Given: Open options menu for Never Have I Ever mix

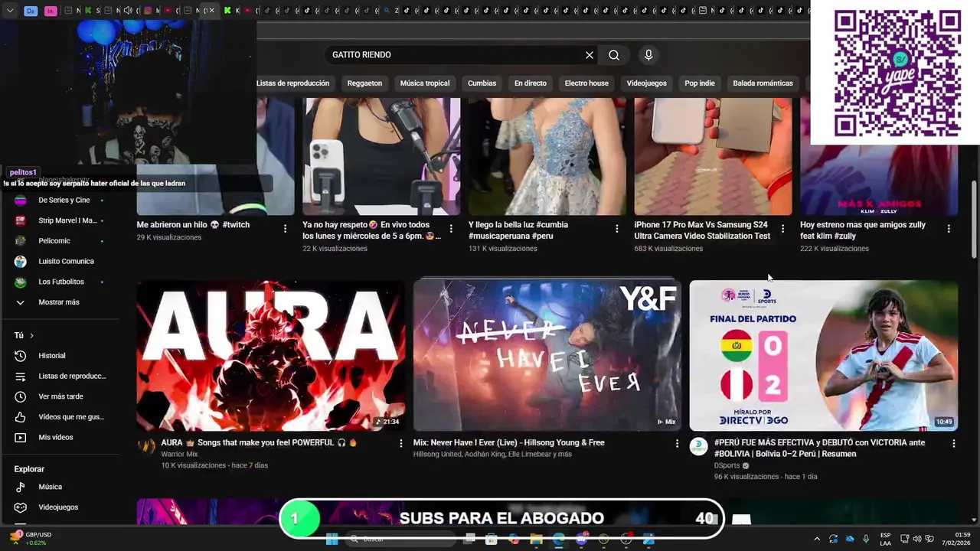Looking at the screenshot, I should click(677, 443).
